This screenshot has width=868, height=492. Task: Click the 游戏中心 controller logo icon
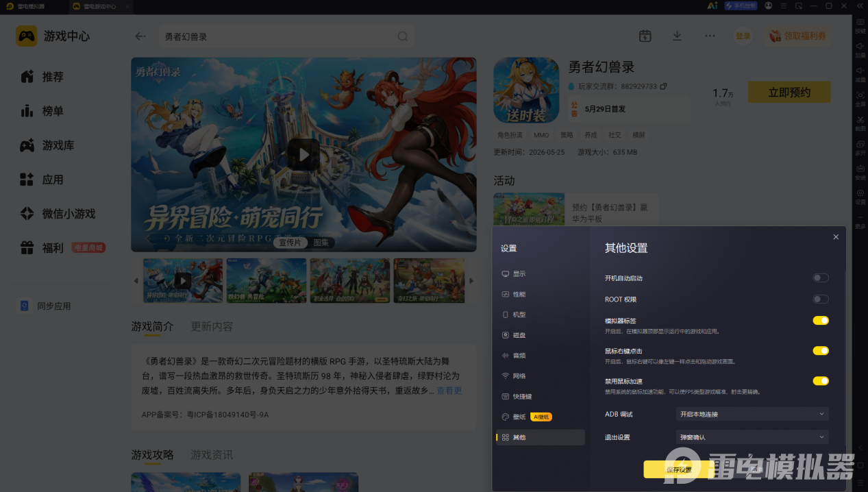click(27, 36)
